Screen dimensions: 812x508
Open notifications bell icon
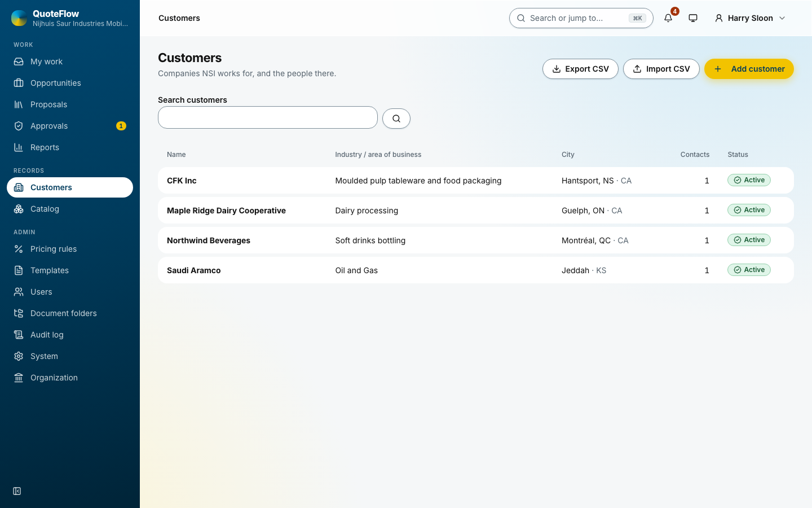668,18
